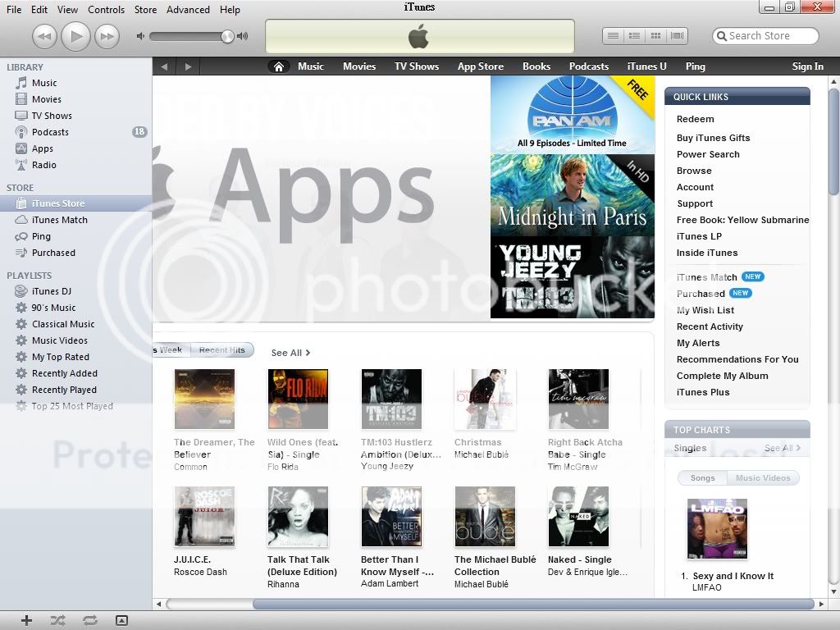Open the Advanced menu
Viewport: 840px width, 630px height.
pyautogui.click(x=188, y=10)
